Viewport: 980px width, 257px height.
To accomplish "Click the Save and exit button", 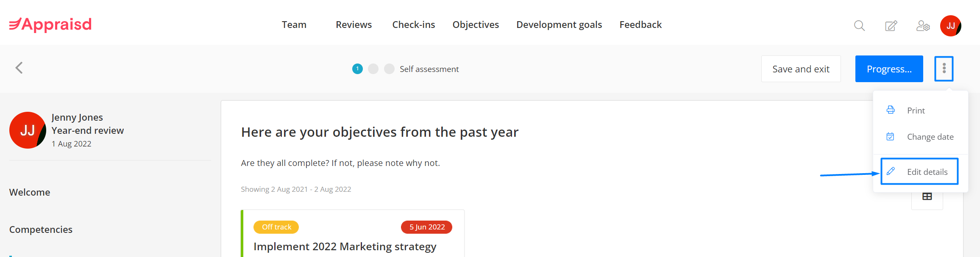I will click(801, 69).
